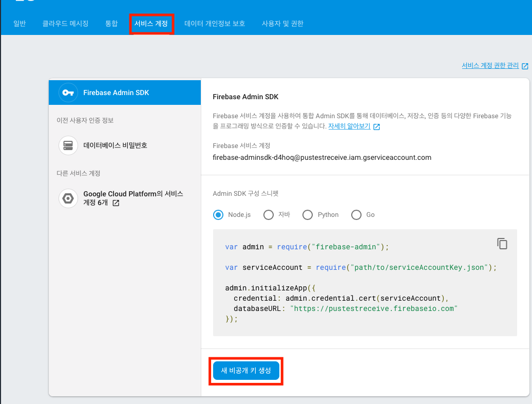
Task: Select the Node.js radio button
Action: pos(218,215)
